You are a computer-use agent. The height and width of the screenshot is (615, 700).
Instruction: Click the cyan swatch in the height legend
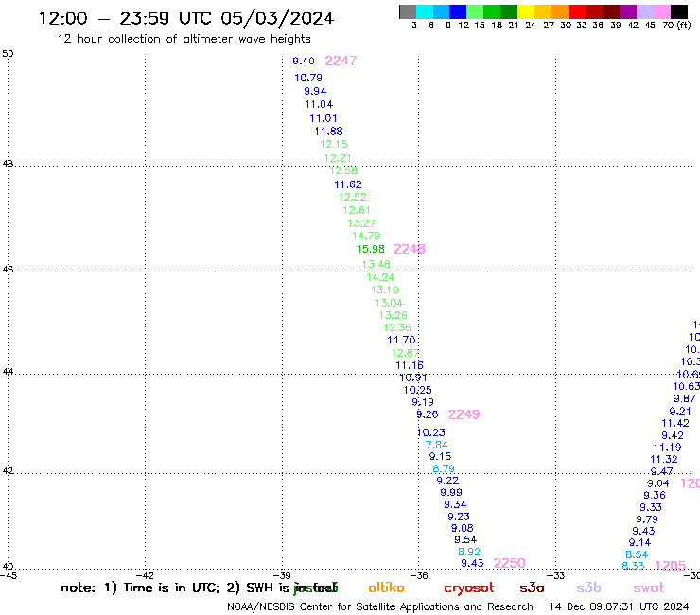point(424,11)
